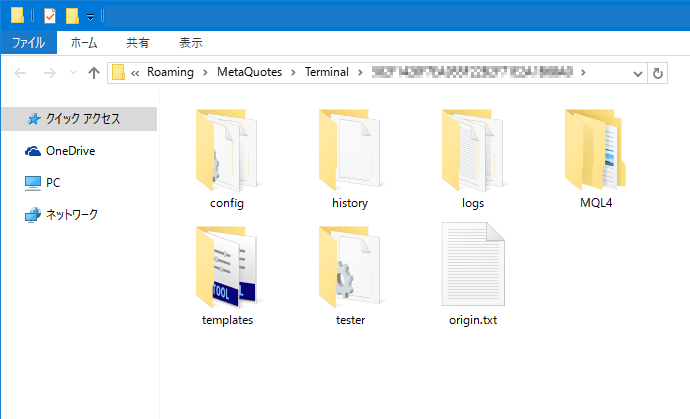
Task: Click the tester folder name label
Action: click(350, 320)
